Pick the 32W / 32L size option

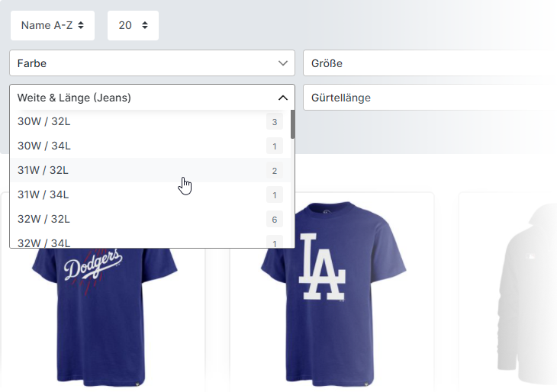tap(150, 220)
